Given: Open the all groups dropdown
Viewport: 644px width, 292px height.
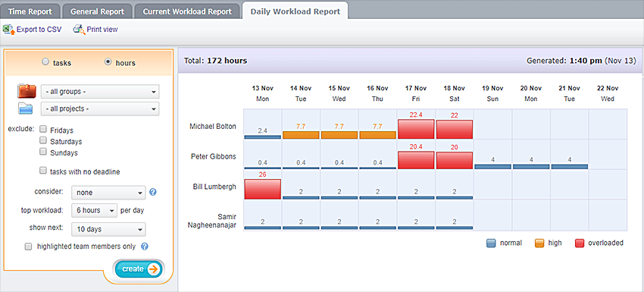Looking at the screenshot, I should coord(100,92).
